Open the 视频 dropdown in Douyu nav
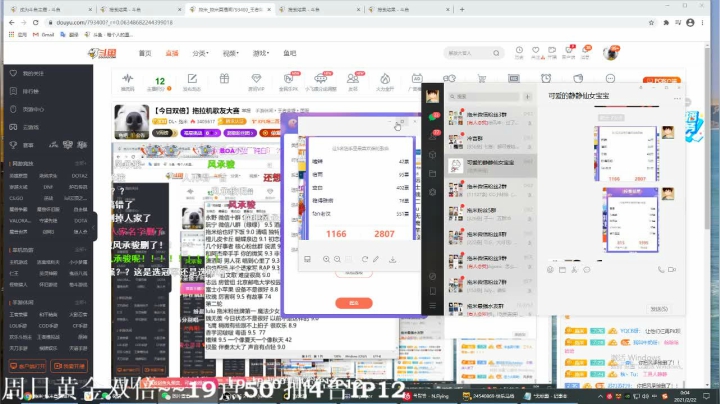 [231, 53]
